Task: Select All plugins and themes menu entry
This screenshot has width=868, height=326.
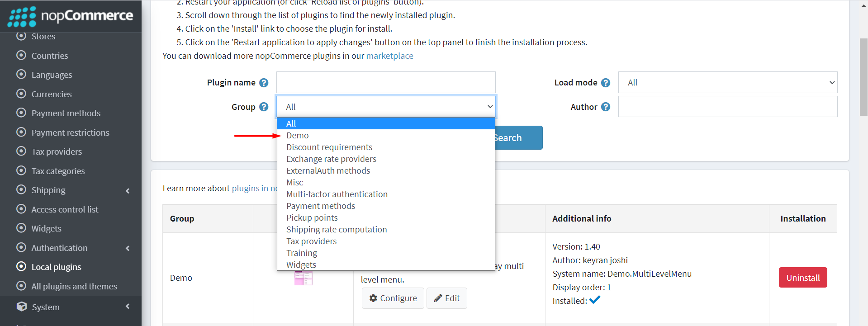Action: [x=75, y=286]
